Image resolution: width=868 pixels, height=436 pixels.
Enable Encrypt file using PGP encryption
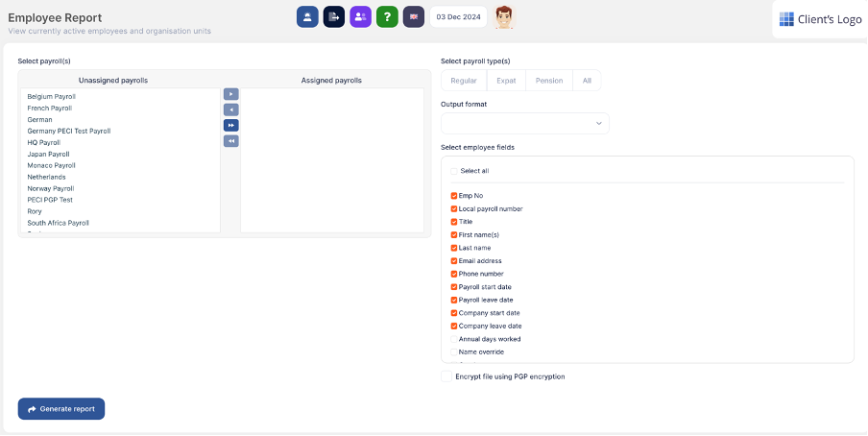(446, 376)
